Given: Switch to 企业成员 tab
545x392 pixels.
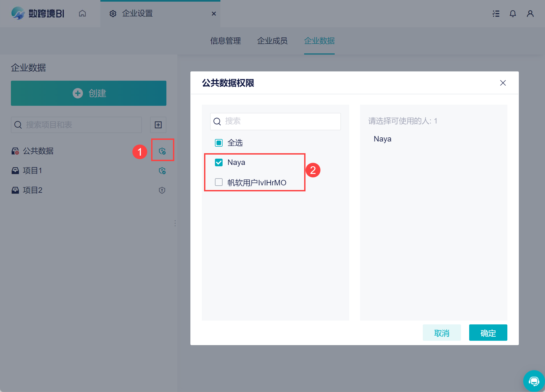Looking at the screenshot, I should 272,41.
